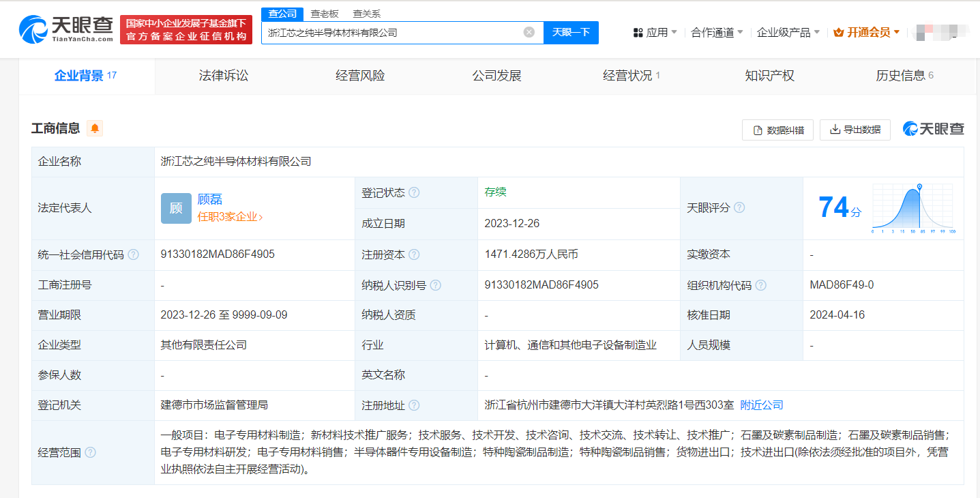Expand the 合作通道 dropdown

(717, 32)
